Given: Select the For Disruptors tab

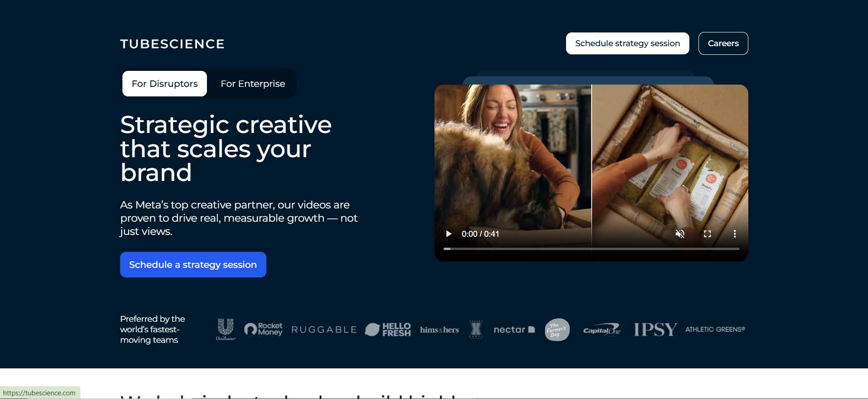Looking at the screenshot, I should pos(164,84).
